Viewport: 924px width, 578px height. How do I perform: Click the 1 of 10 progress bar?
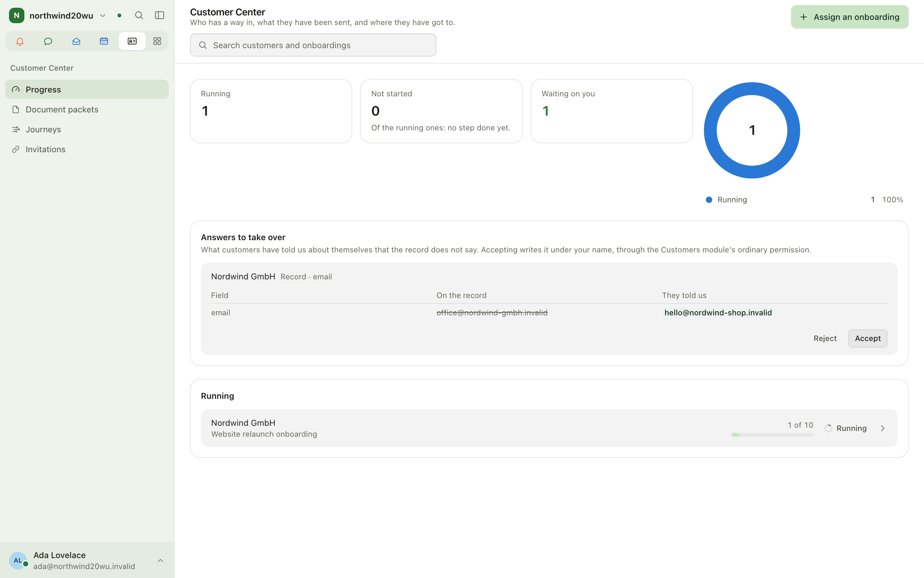point(772,435)
